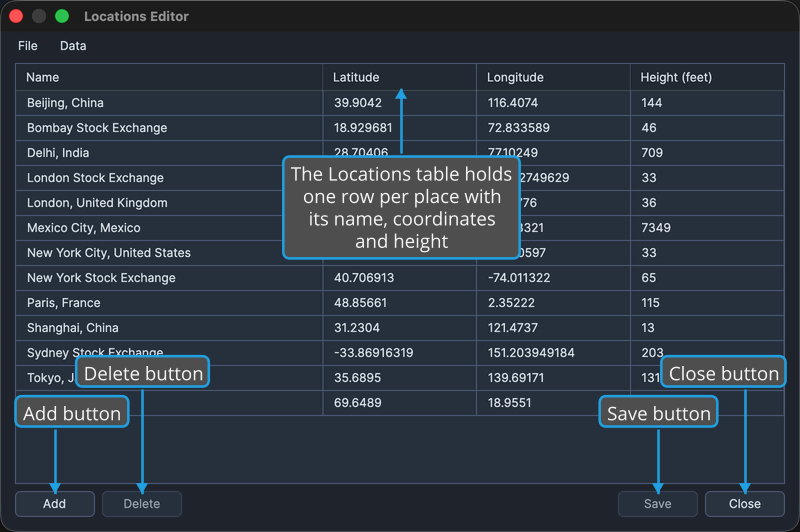Click longitude value 116.4074
800x532 pixels.
[513, 103]
